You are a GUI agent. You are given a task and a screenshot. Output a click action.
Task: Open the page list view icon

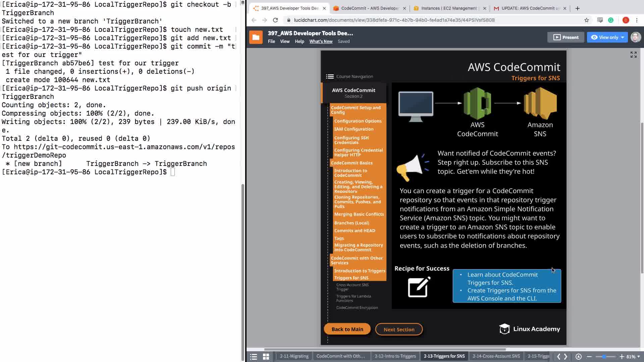click(254, 357)
